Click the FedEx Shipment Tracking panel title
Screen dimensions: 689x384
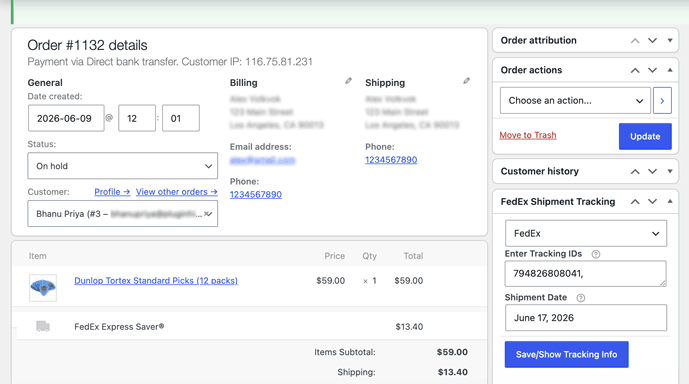pos(558,202)
